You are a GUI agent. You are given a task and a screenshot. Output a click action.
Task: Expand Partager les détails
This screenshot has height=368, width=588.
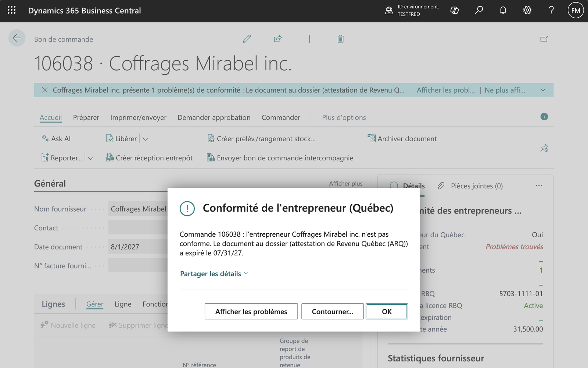coord(214,273)
